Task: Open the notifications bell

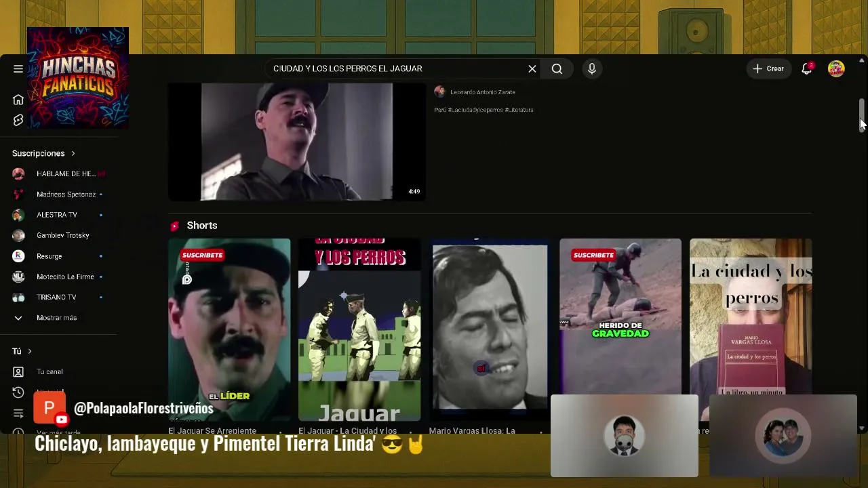Action: pyautogui.click(x=806, y=68)
